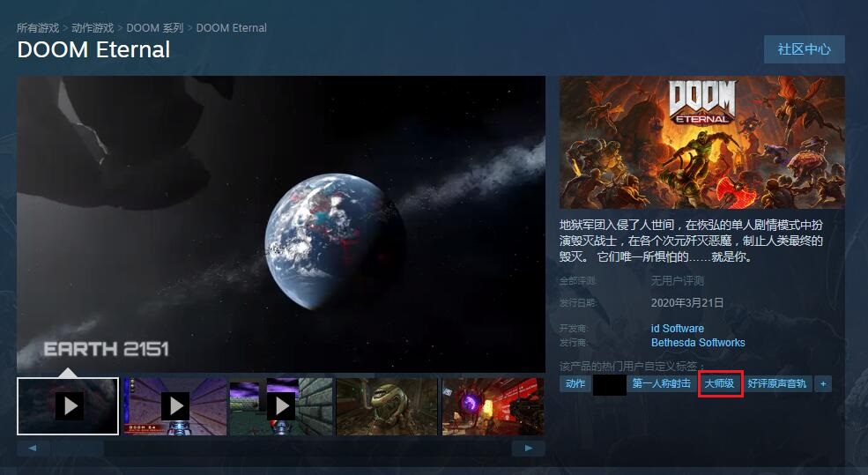This screenshot has height=475, width=868.
Task: Click the 无用户评测 review text
Action: 677,280
